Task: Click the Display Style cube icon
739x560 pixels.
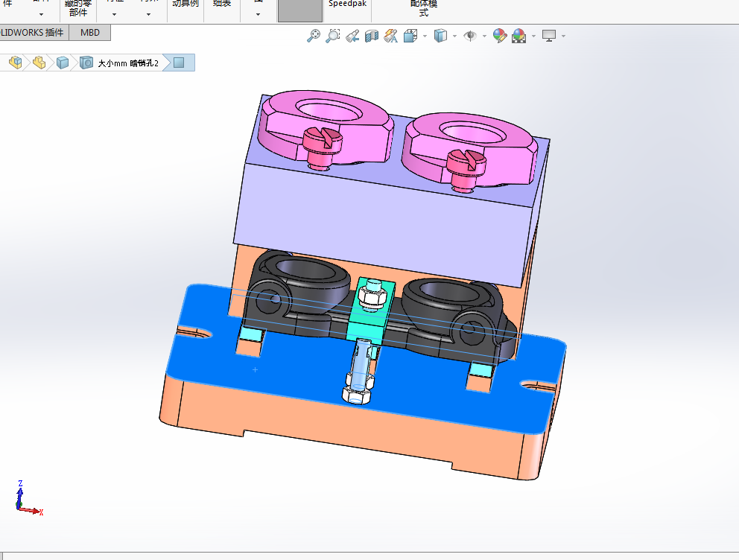Action: (440, 36)
